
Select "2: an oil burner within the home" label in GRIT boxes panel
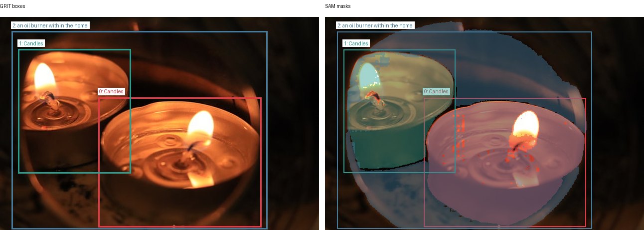pos(50,25)
